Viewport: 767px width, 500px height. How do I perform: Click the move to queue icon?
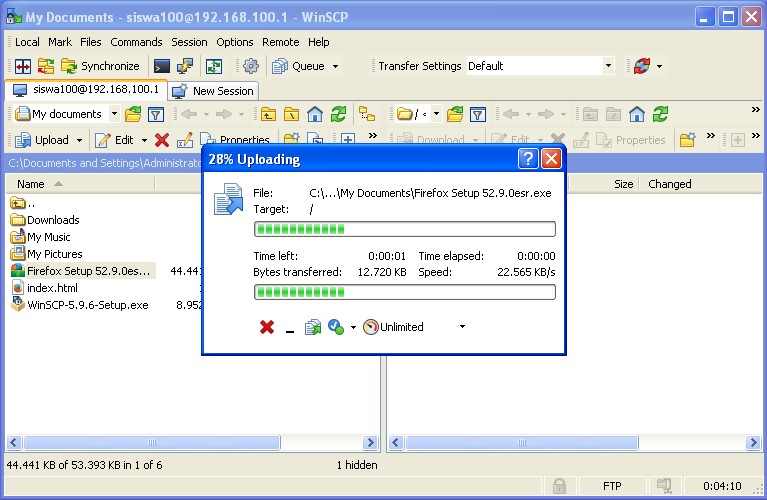313,327
